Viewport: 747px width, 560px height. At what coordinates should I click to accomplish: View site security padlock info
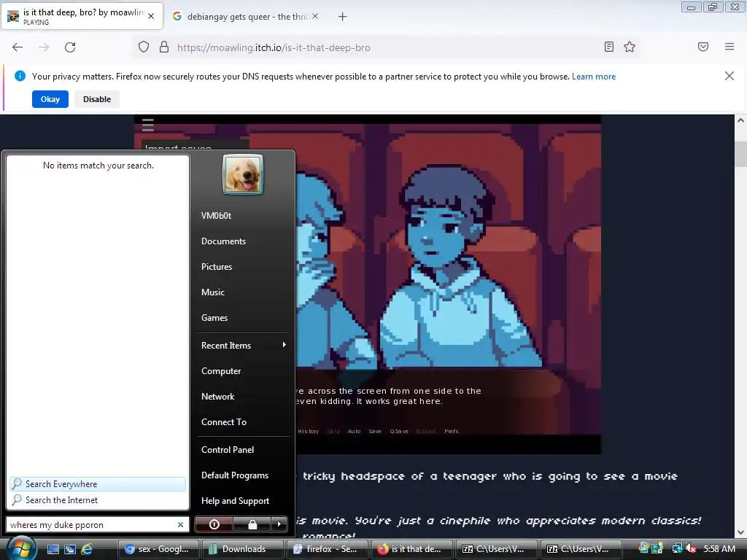pyautogui.click(x=164, y=47)
